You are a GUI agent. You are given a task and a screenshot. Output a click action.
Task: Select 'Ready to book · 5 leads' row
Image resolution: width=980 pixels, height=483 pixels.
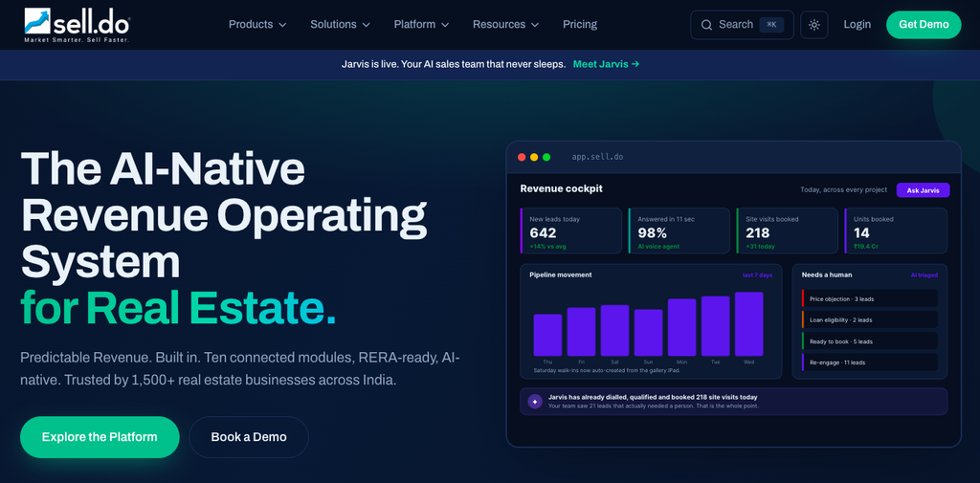click(x=869, y=341)
